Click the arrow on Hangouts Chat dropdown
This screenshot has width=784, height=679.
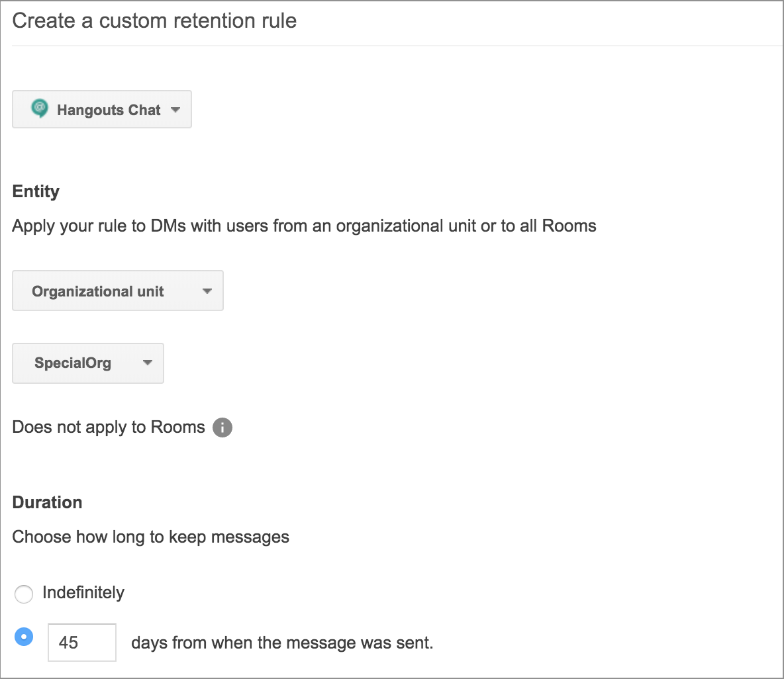(x=175, y=110)
